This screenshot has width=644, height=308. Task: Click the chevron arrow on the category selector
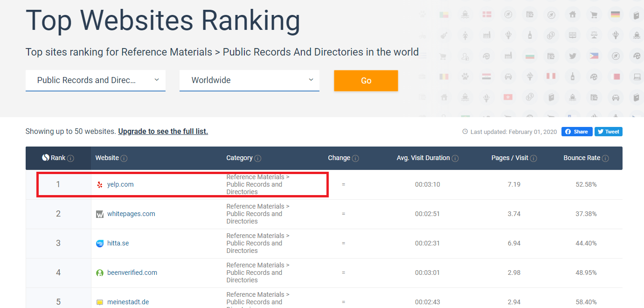tap(158, 80)
